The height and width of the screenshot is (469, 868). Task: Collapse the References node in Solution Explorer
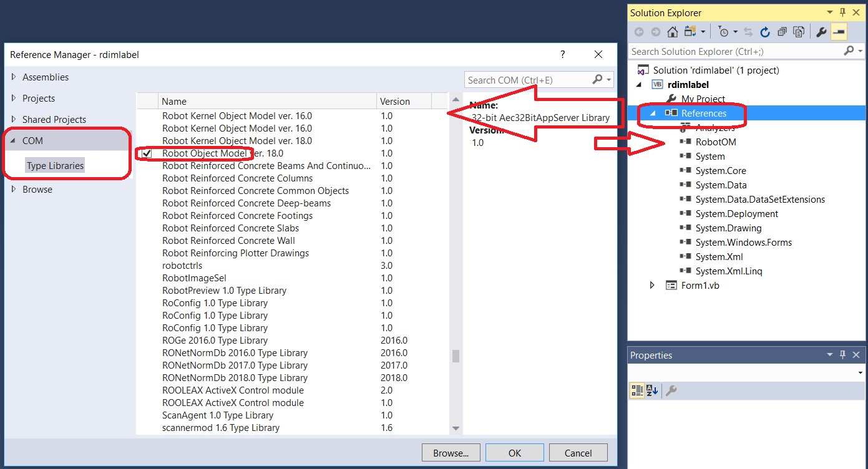coord(651,113)
